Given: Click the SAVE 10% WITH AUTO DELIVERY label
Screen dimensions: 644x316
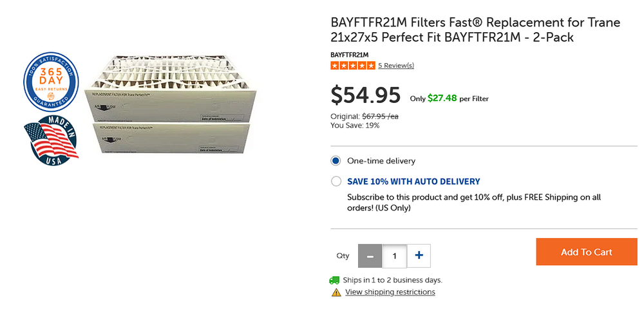Looking at the screenshot, I should pos(413,181).
